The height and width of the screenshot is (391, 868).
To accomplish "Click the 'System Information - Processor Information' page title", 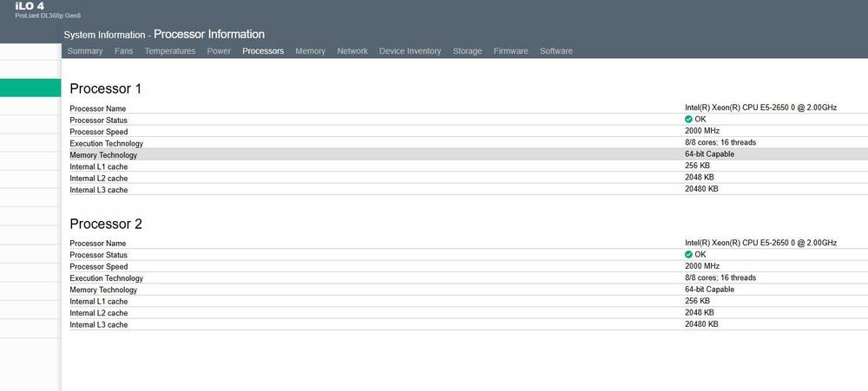I will click(164, 35).
